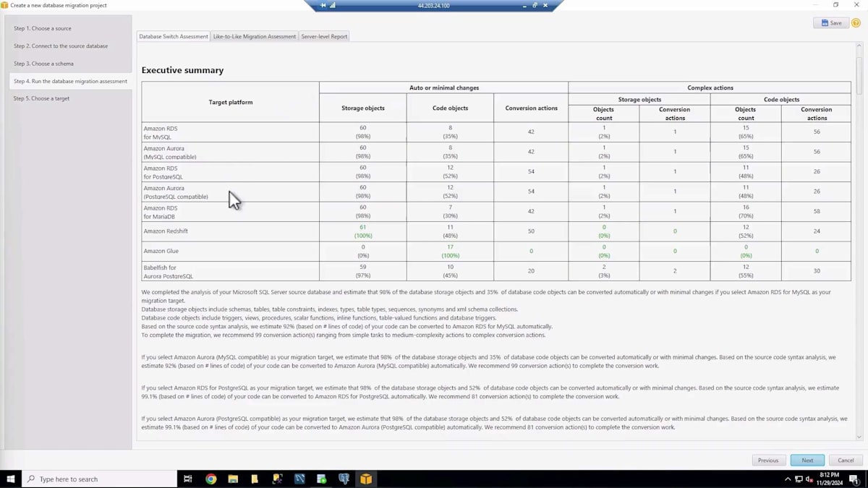Click the Target platform column header
The height and width of the screenshot is (488, 868).
point(231,102)
